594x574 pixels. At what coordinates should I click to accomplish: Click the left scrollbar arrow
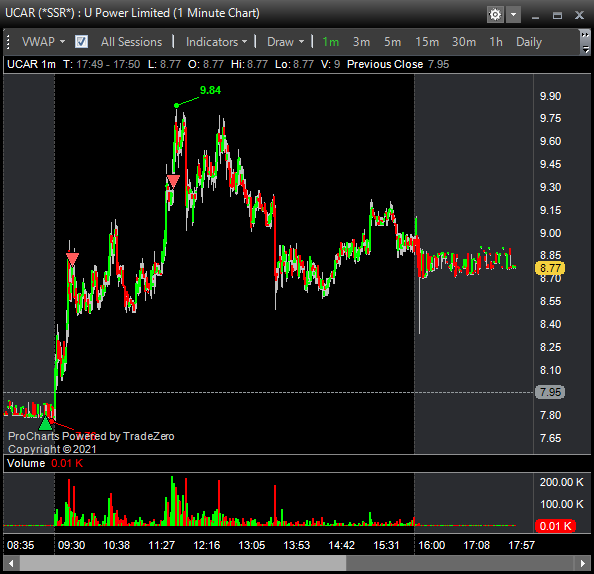pyautogui.click(x=11, y=563)
